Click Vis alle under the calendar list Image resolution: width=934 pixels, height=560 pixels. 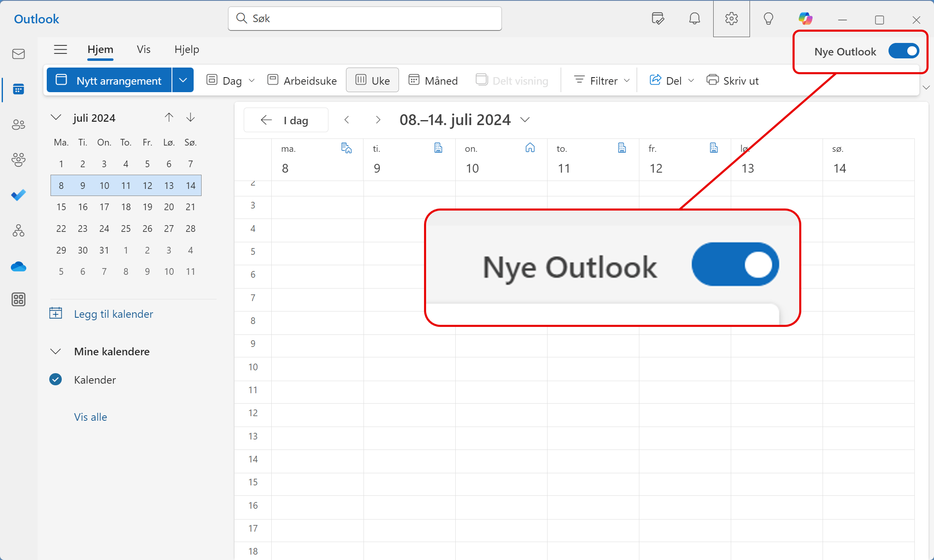[x=90, y=417]
